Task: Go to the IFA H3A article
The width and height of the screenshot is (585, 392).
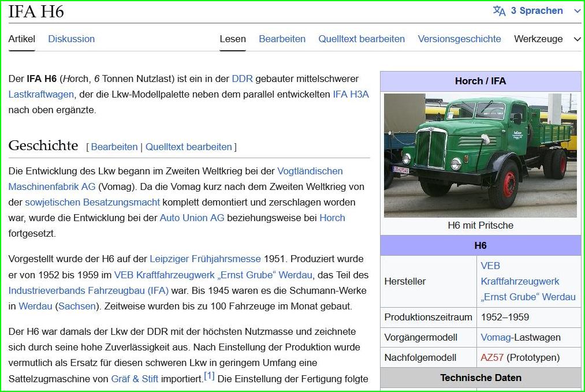Action: [x=351, y=94]
